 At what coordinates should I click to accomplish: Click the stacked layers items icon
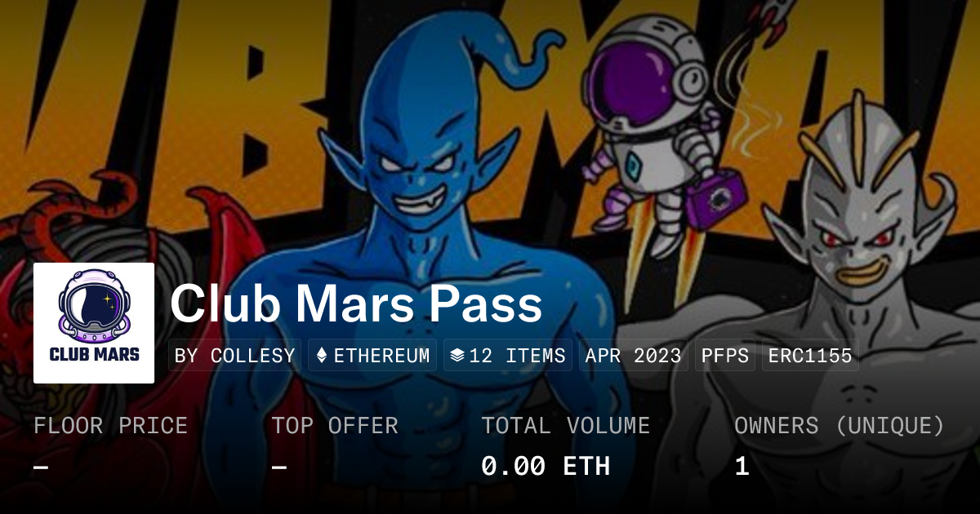(x=457, y=356)
